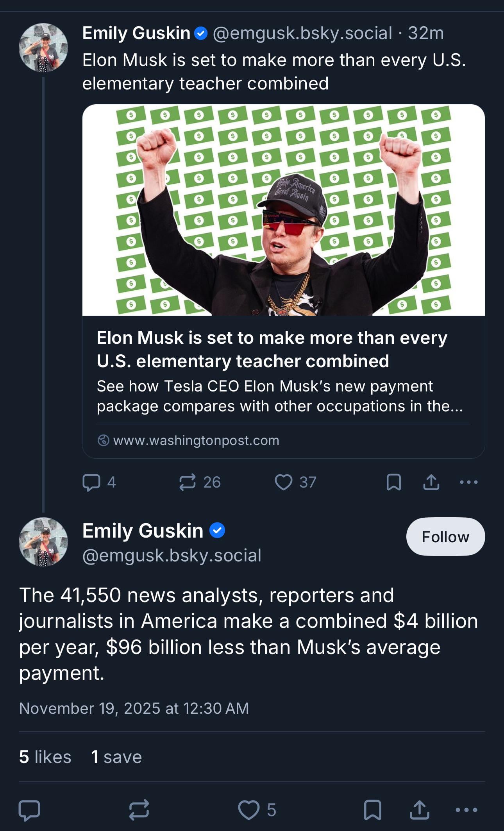Reply to the parent post with 4 replies
504x831 pixels.
pos(91,482)
